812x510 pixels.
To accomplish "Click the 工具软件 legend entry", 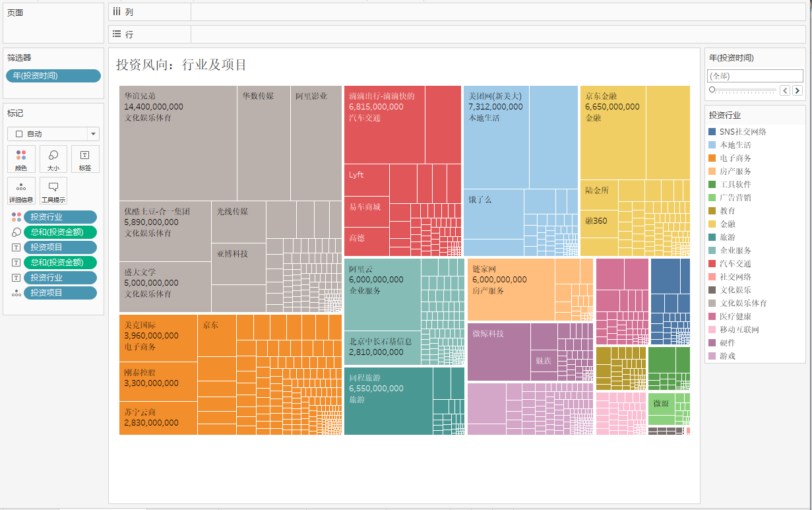I will [x=735, y=185].
